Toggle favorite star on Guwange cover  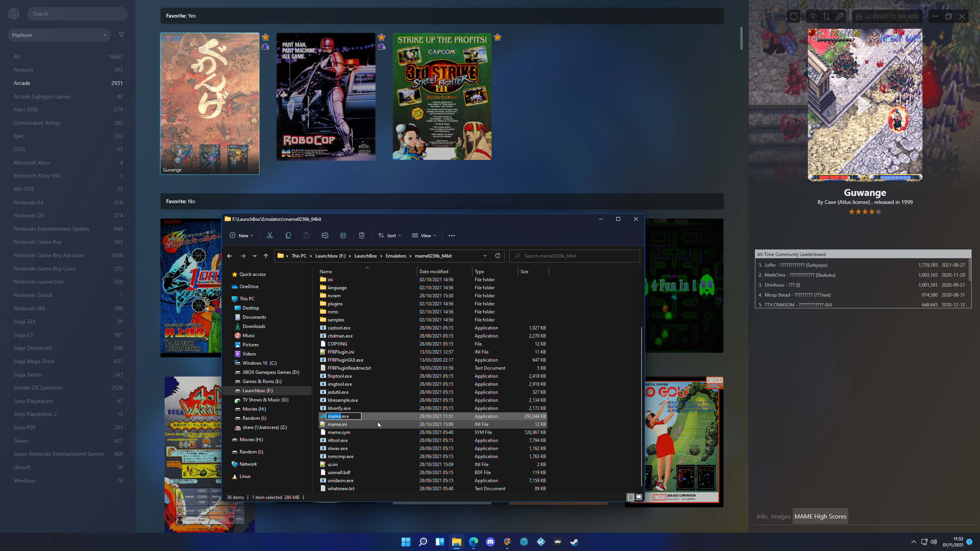[x=265, y=37]
